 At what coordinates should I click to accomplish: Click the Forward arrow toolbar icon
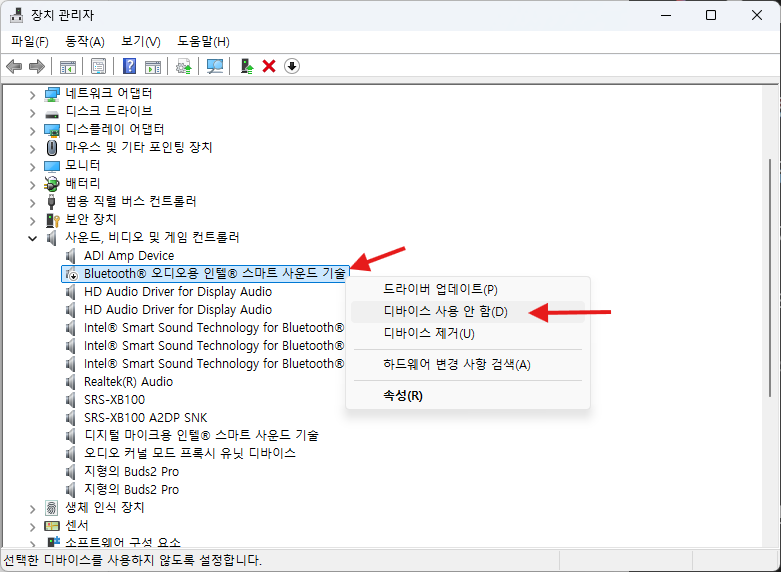[37, 66]
